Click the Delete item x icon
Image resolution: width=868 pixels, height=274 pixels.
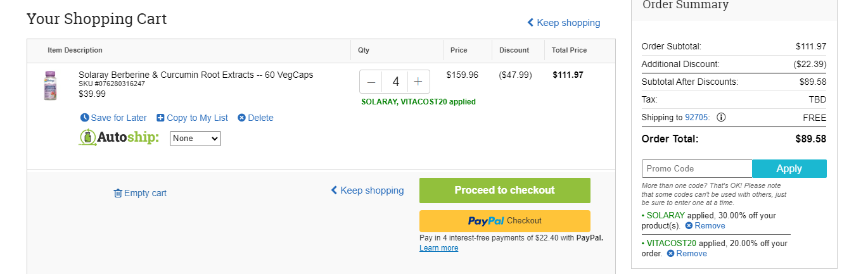pyautogui.click(x=241, y=118)
